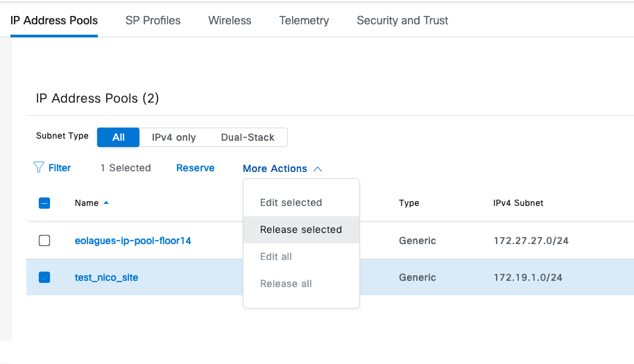Viewport: 634px width, 364px height.
Task: Select the IPv4 only subnet type
Action: (173, 137)
